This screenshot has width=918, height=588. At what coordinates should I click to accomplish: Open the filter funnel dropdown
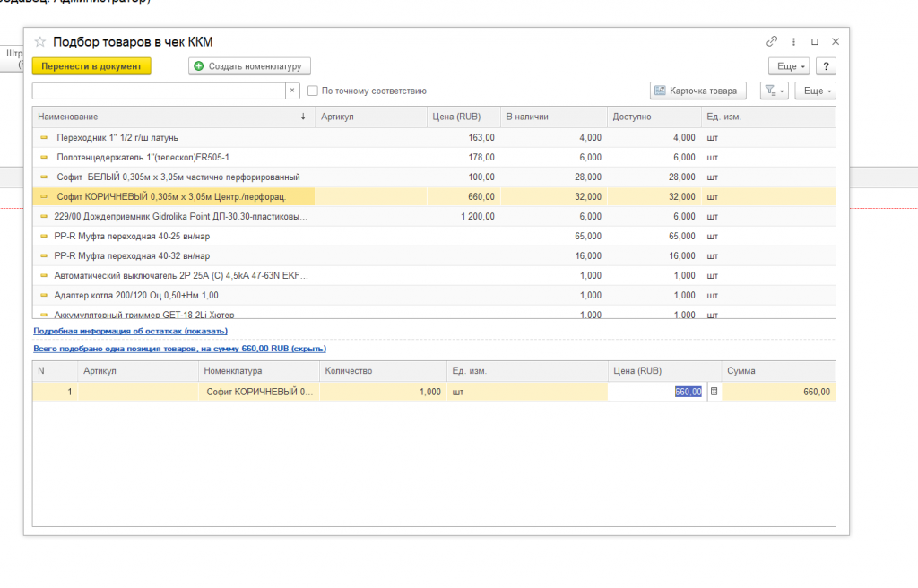click(774, 91)
